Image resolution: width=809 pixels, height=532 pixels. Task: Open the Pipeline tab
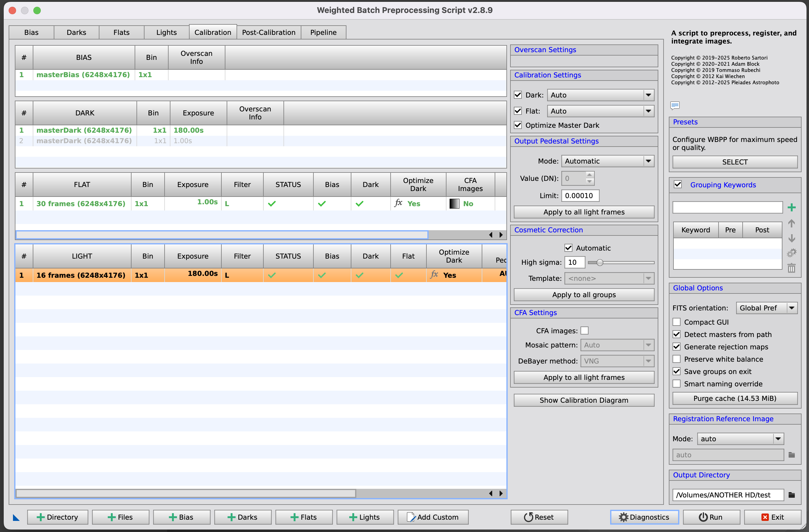[x=323, y=32]
